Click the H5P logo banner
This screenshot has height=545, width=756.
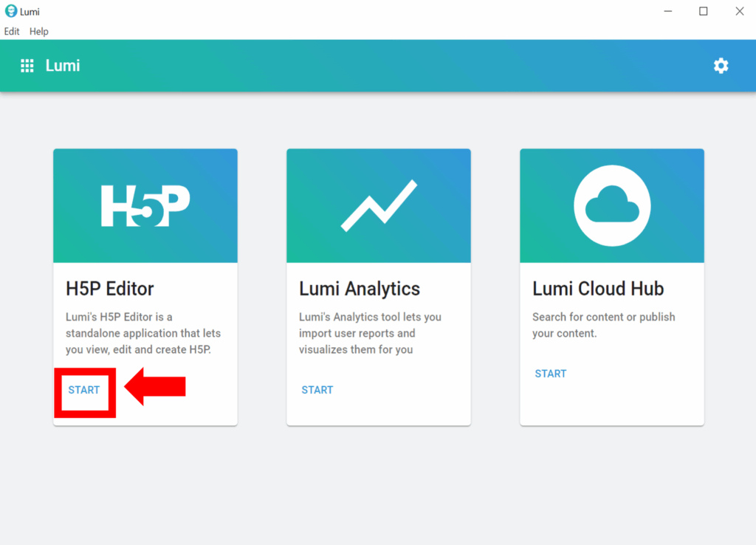[145, 206]
